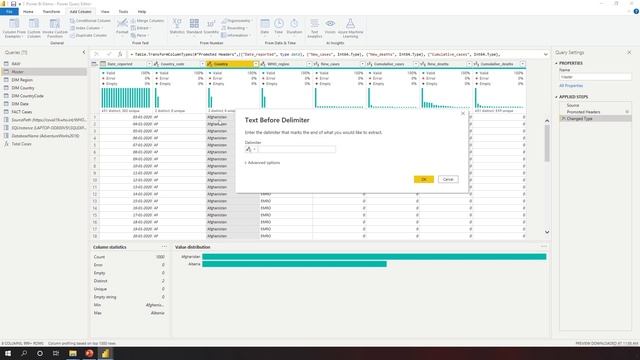This screenshot has height=360, width=640.
Task: Switch to the Tools ribbon tab
Action: point(123,12)
